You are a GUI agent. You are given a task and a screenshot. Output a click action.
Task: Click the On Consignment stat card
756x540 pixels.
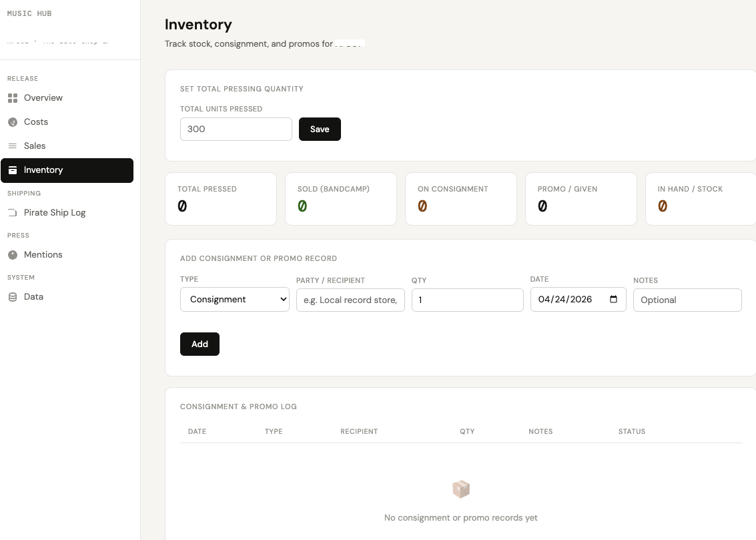pyautogui.click(x=460, y=198)
